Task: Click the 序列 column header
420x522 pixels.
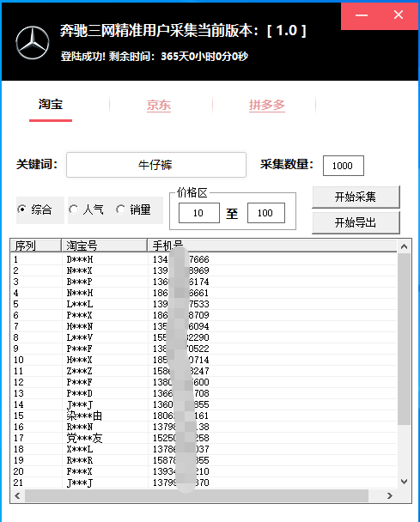Action: 35,246
